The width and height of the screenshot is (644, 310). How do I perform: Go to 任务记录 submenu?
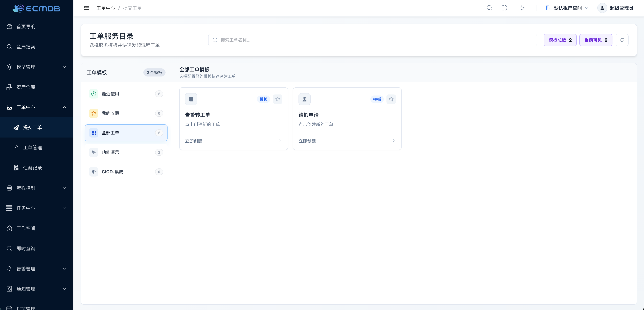[x=36, y=168]
